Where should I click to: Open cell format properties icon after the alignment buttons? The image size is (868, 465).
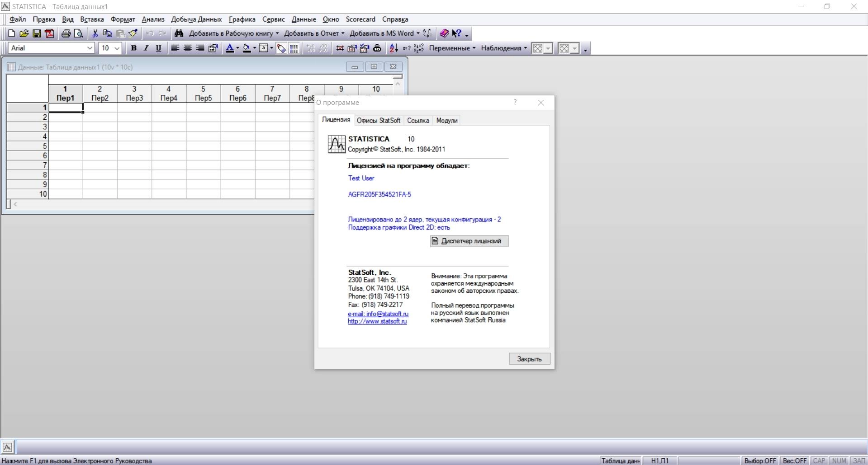213,48
